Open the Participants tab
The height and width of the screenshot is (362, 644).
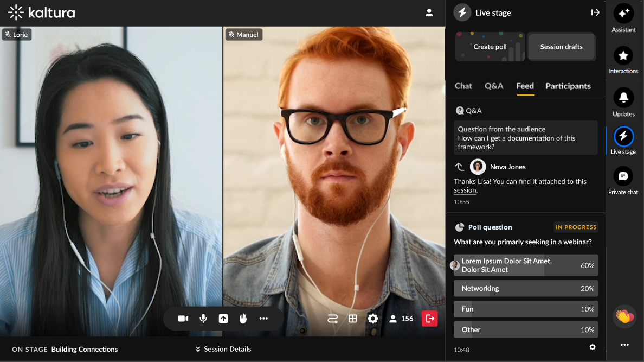[568, 86]
